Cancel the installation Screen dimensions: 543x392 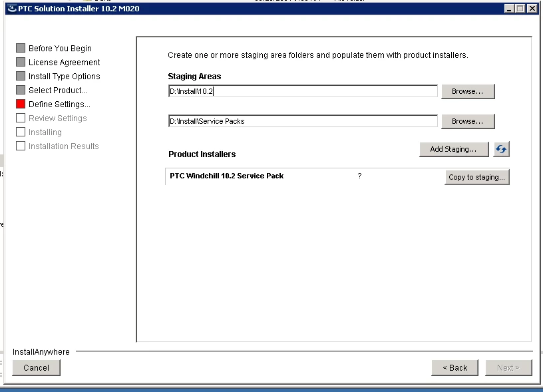pyautogui.click(x=37, y=368)
